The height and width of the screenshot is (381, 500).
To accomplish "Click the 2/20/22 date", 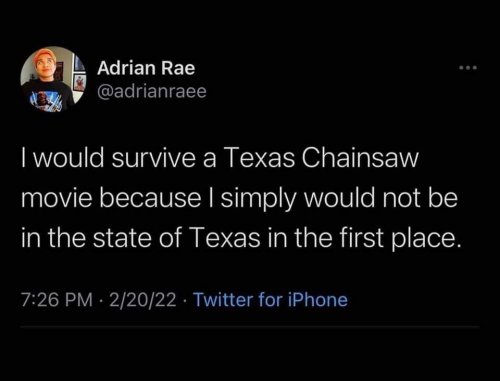I will pyautogui.click(x=142, y=299).
